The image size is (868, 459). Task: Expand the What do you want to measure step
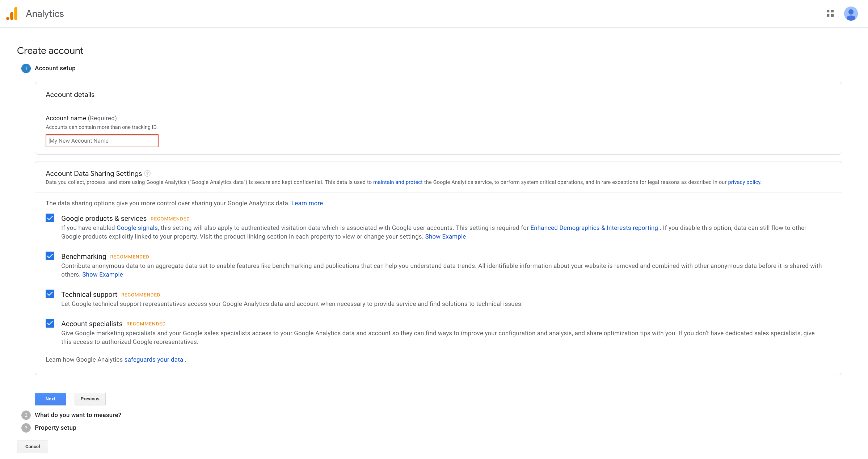click(x=77, y=415)
